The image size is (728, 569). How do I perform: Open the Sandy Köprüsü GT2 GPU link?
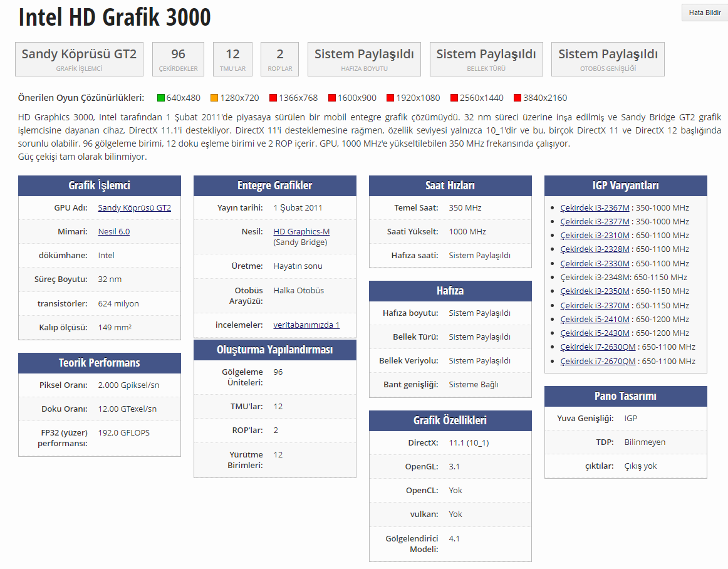point(134,207)
